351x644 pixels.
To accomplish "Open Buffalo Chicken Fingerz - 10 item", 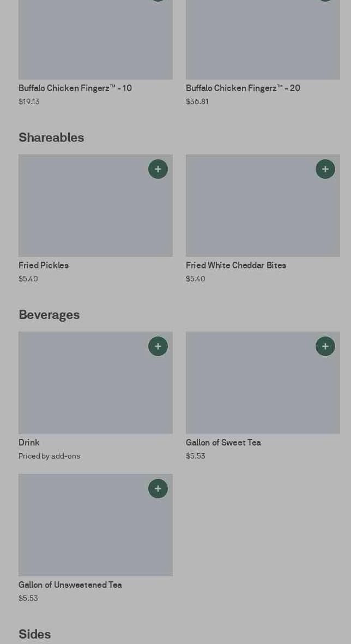I will click(75, 88).
